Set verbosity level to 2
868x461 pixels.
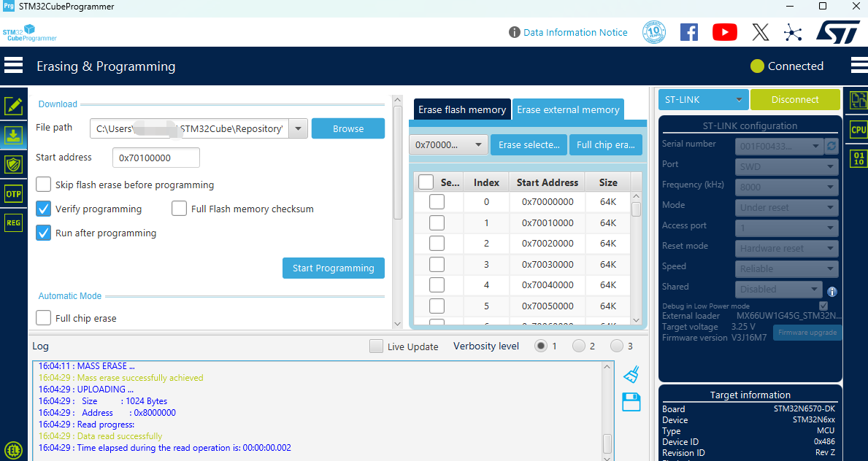(x=578, y=346)
